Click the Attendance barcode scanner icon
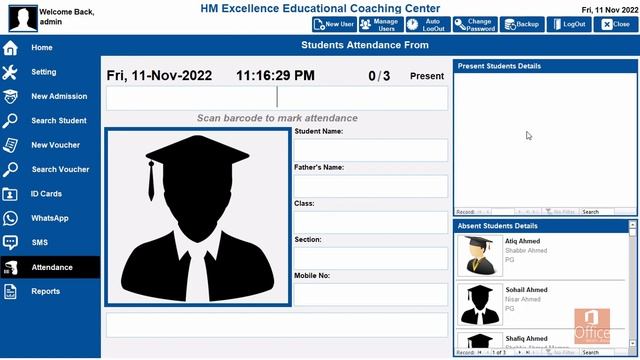640x360 pixels. click(x=10, y=267)
